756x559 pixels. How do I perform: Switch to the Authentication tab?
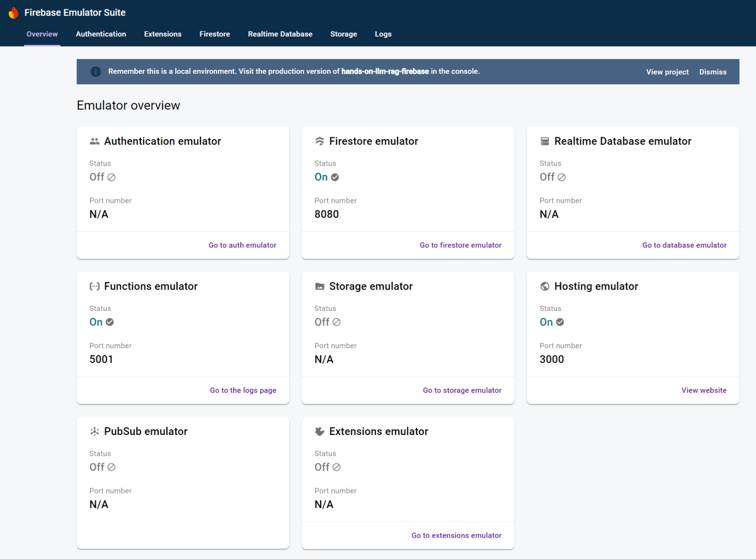pyautogui.click(x=101, y=34)
